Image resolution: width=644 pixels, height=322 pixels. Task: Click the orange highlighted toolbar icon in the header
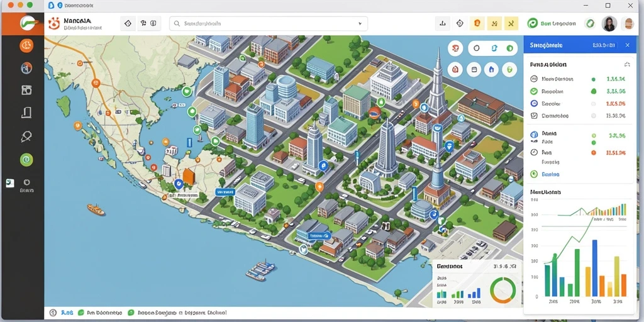477,24
